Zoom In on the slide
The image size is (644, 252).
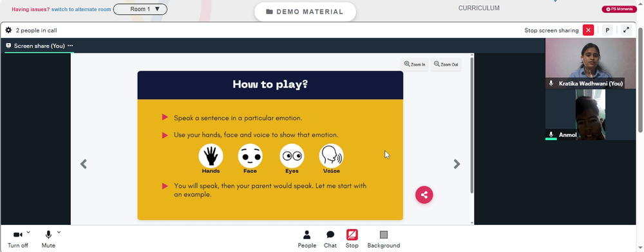[415, 64]
